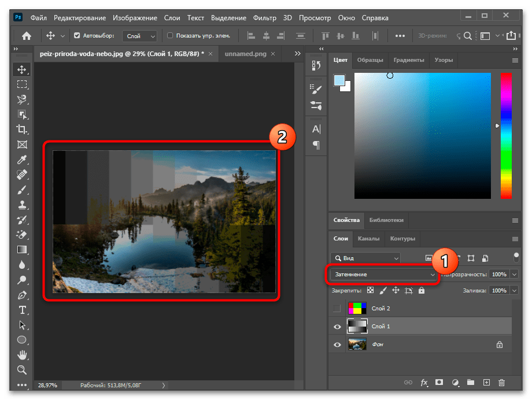Activate the Hand tool
The height and width of the screenshot is (400, 532).
pos(22,355)
